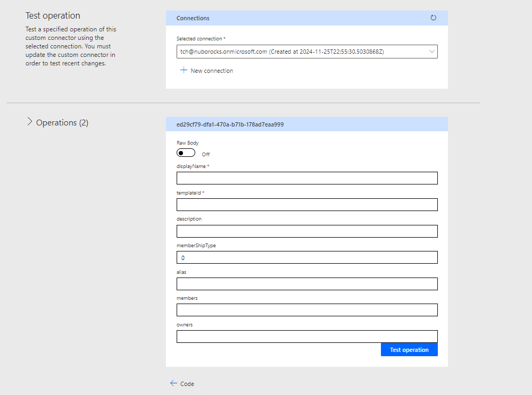Click the memberShipType field showing 0
532x395 pixels.
[307, 257]
